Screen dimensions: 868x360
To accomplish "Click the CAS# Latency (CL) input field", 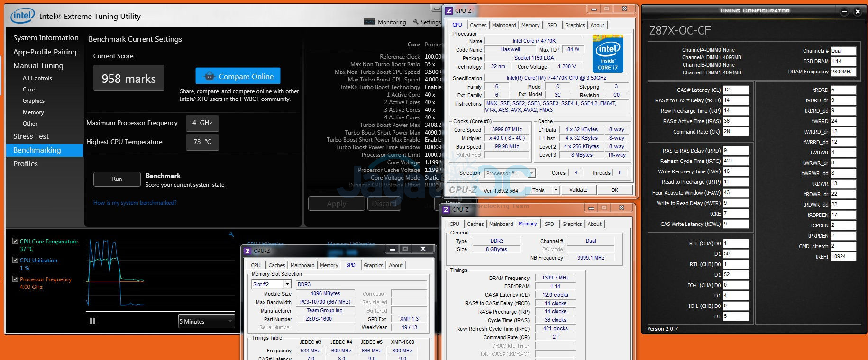I will (x=735, y=90).
